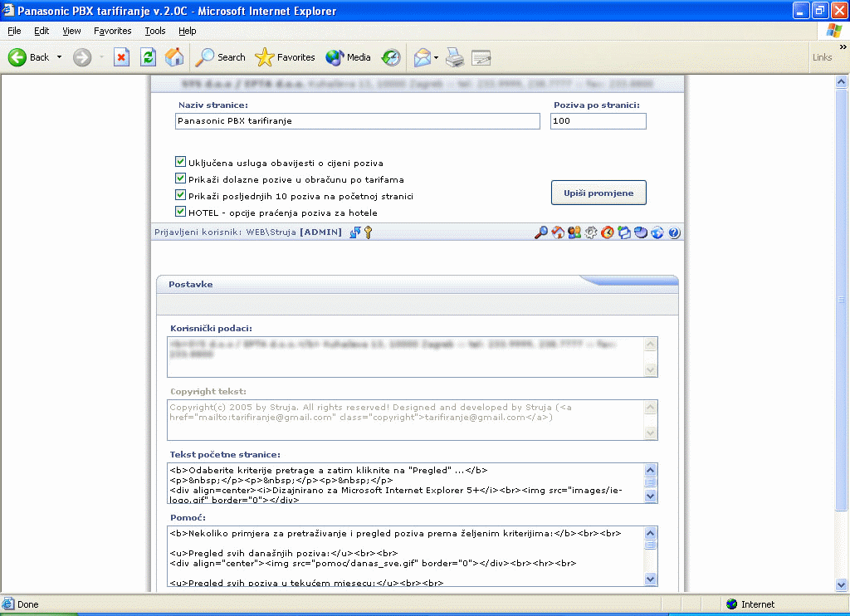Click inside the 'Copyright tekst' textarea

tap(405, 420)
